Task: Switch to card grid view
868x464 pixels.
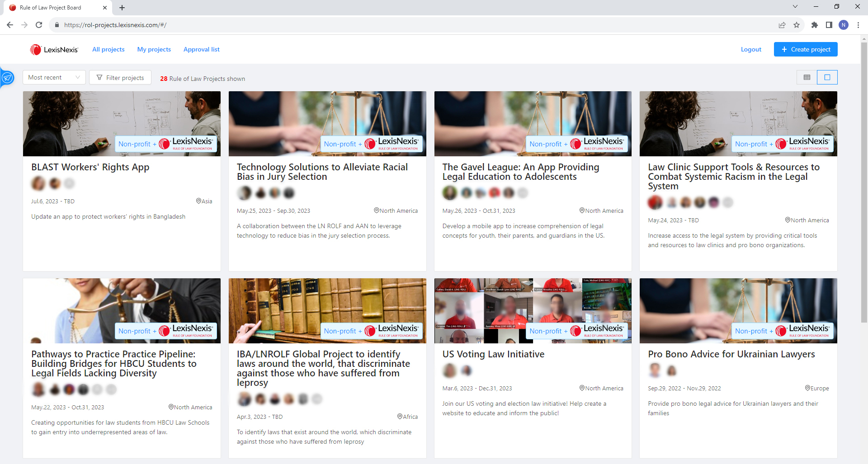Action: click(827, 77)
